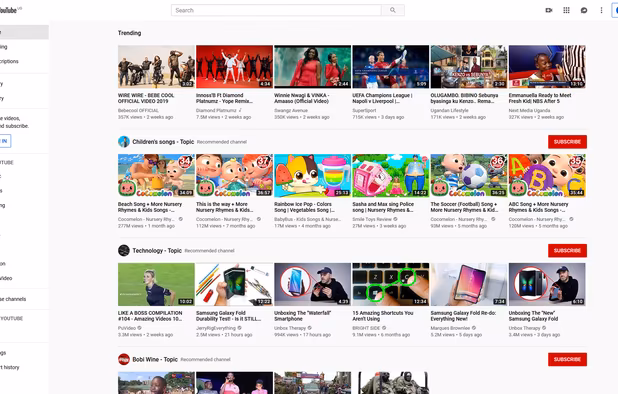Open the create video camera icon
Image resolution: width=618 pixels, height=394 pixels.
pos(549,10)
